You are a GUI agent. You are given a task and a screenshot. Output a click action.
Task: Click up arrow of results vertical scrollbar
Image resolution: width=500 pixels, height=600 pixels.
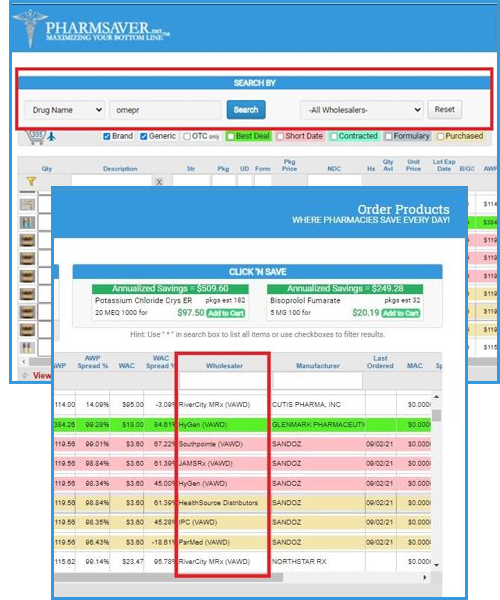pos(436,397)
